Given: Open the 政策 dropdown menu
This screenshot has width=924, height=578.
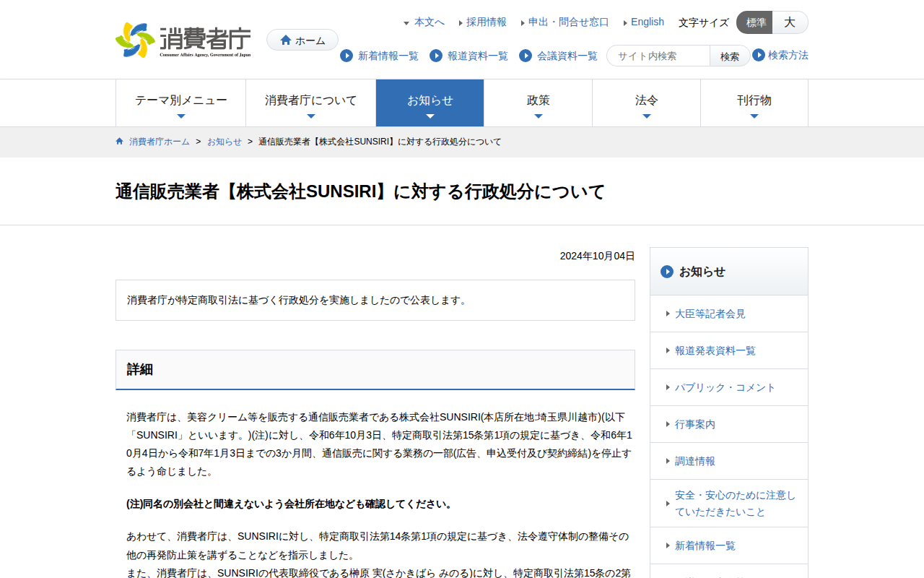Looking at the screenshot, I should [x=538, y=103].
